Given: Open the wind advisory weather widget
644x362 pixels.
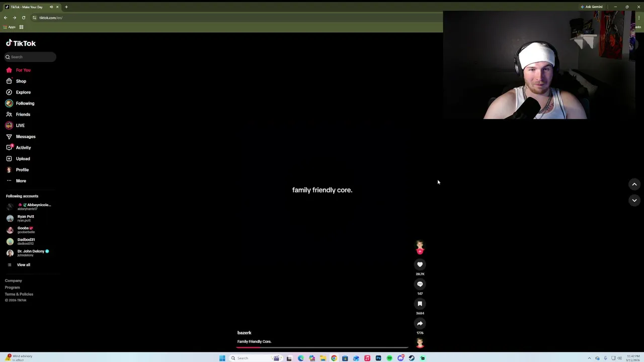Looking at the screenshot, I should 19,357.
